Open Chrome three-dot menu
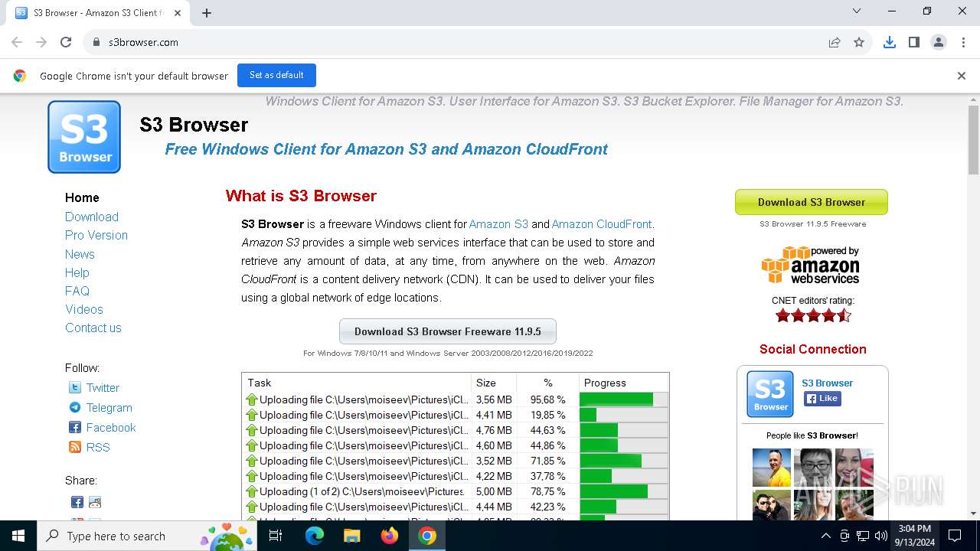Screen dimensions: 980x551 pyautogui.click(x=962, y=42)
